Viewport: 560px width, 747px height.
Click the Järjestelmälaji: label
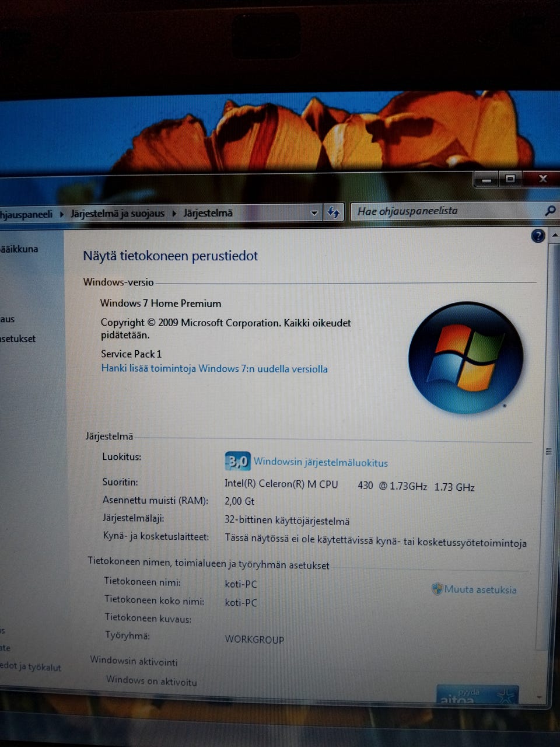(x=134, y=518)
